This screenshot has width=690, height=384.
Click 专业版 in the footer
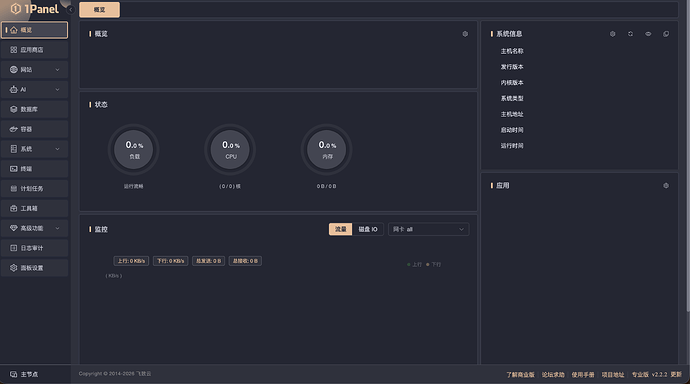point(640,375)
